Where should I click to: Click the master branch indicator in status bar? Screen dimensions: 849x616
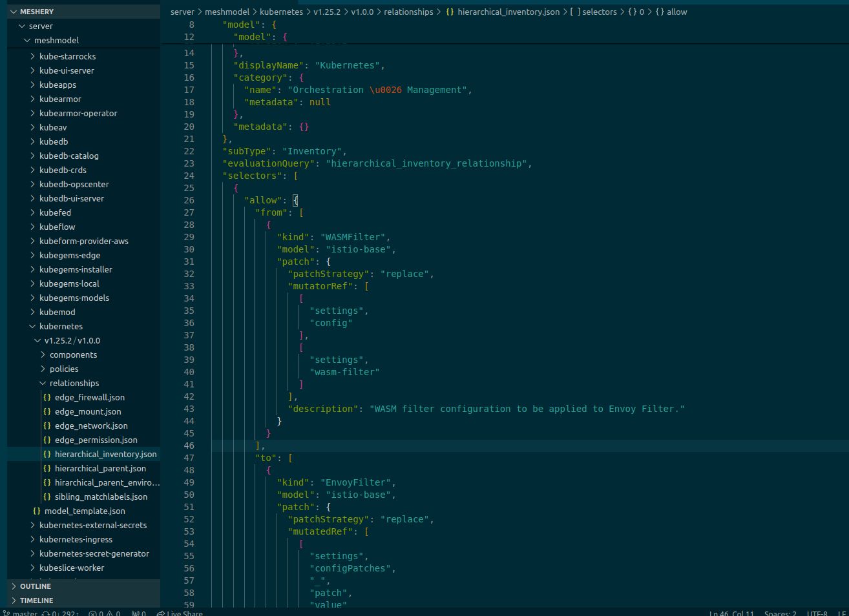21,613
